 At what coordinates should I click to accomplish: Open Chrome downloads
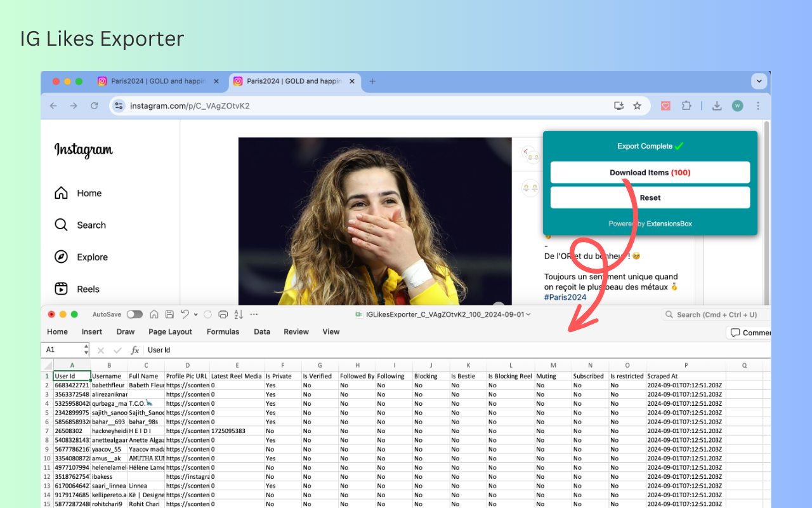point(717,106)
